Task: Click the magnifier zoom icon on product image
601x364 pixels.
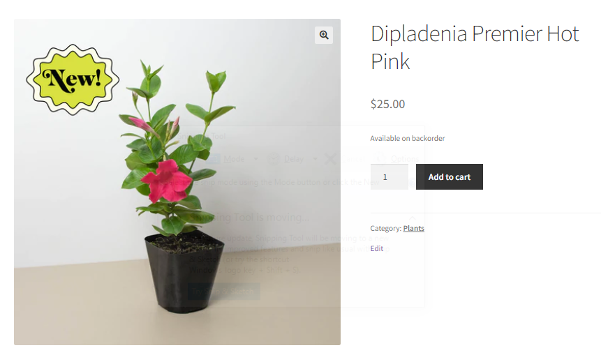Action: tap(324, 35)
